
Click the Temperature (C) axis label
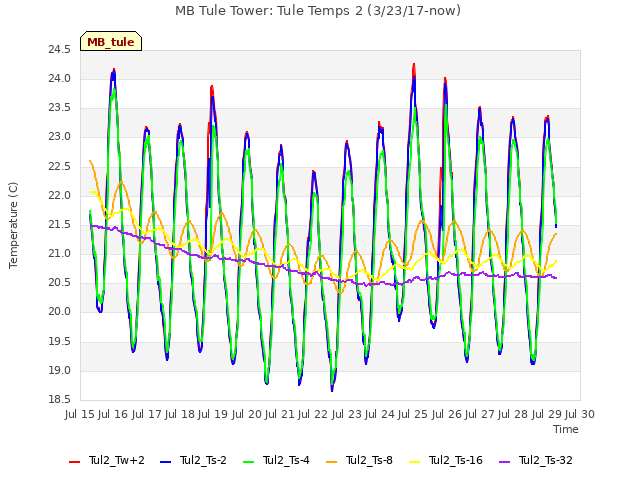click(13, 225)
